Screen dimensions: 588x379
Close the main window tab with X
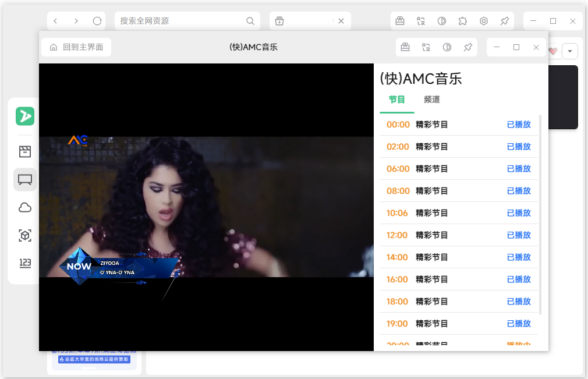[x=341, y=21]
